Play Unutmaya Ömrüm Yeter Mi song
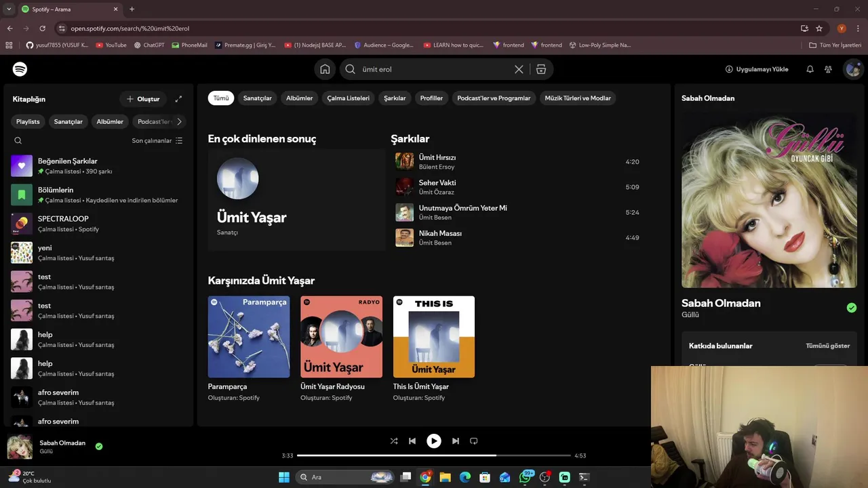 click(517, 212)
